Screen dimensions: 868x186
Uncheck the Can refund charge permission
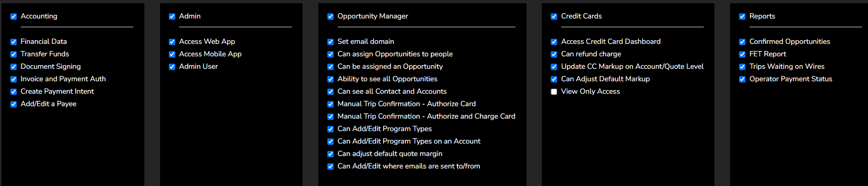tap(554, 54)
